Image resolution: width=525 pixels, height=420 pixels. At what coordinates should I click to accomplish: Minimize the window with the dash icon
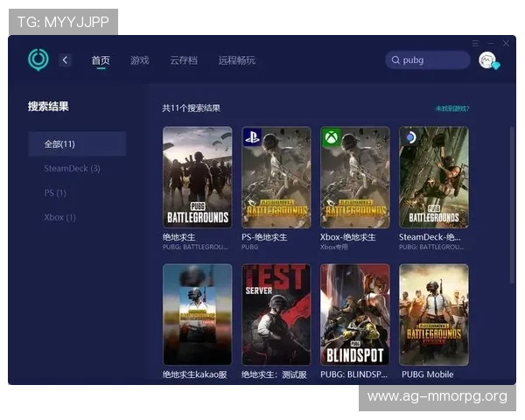tap(491, 44)
